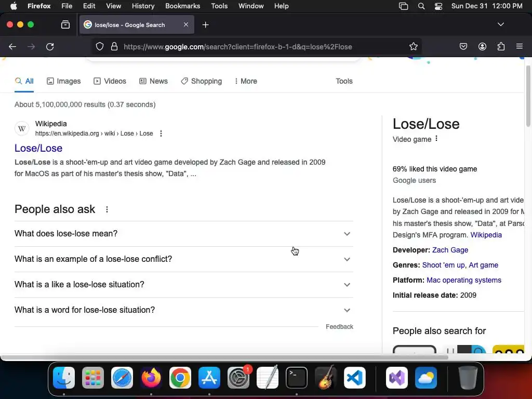Viewport: 532px width, 399px height.
Task: Bookmark this page with the star icon
Action: click(x=413, y=46)
